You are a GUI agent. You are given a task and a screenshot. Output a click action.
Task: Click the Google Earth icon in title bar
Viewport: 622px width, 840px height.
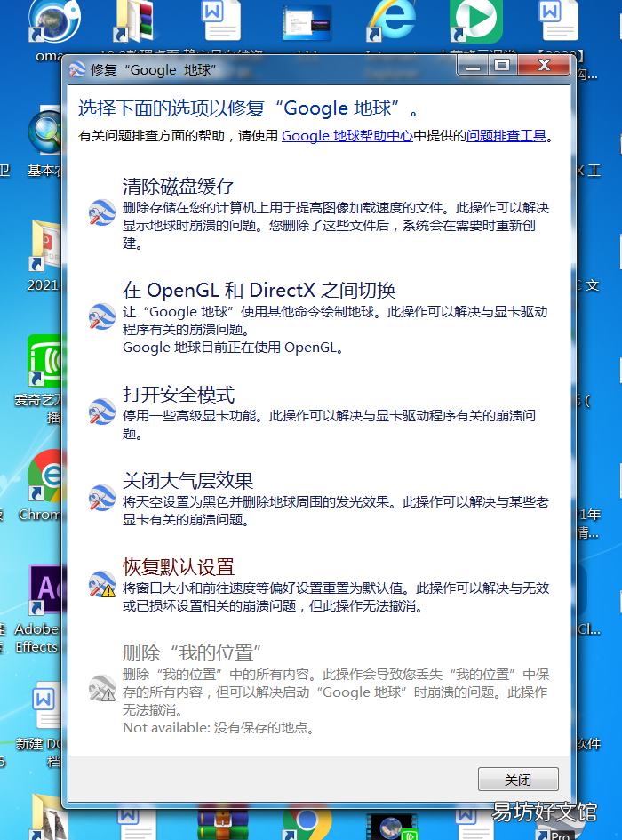[77, 69]
